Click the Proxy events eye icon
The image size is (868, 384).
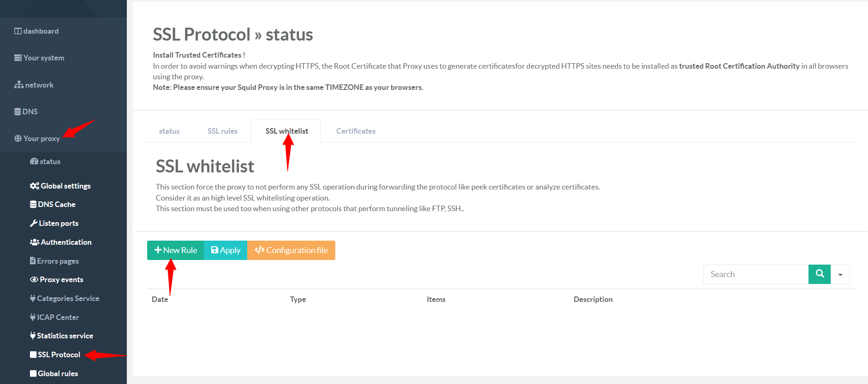click(x=34, y=279)
